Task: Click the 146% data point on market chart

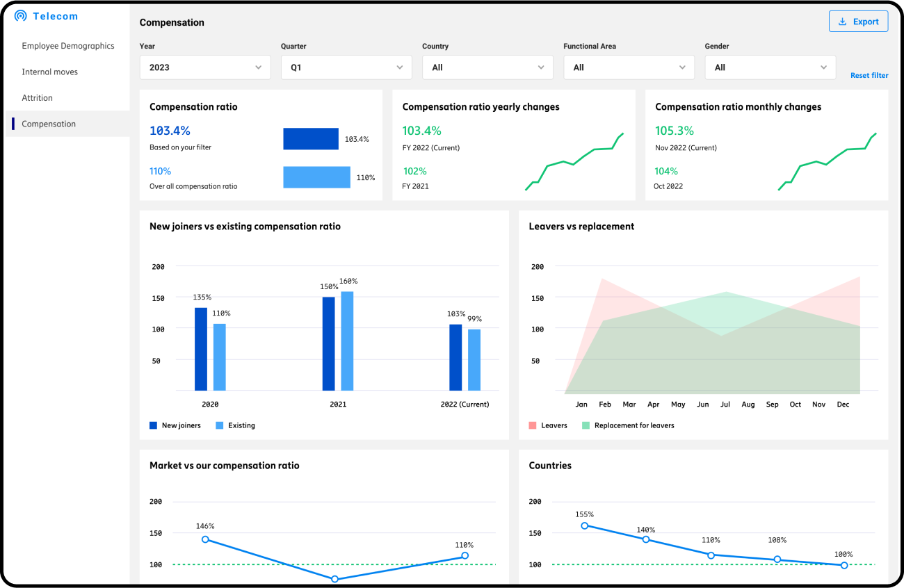Action: click(x=205, y=539)
